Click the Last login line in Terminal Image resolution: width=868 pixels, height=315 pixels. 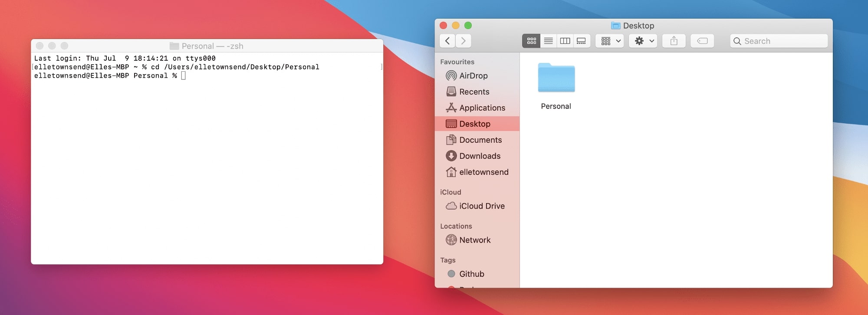click(125, 58)
